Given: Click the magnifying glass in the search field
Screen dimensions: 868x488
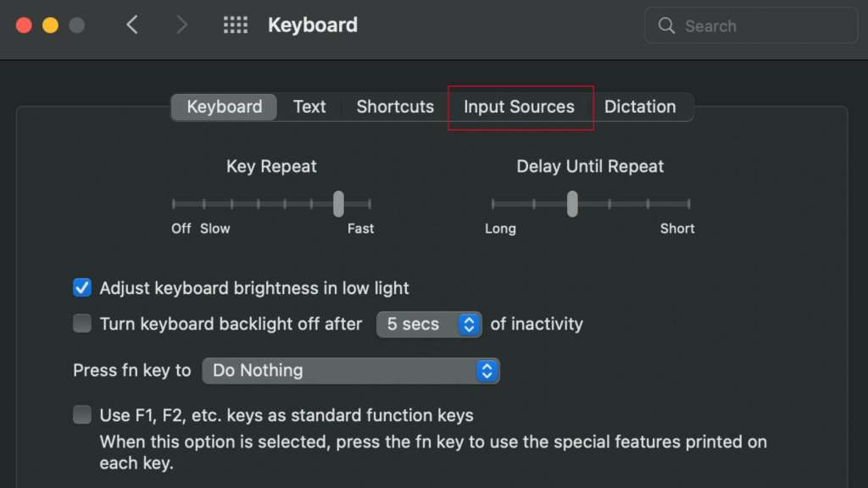Looking at the screenshot, I should 669,25.
